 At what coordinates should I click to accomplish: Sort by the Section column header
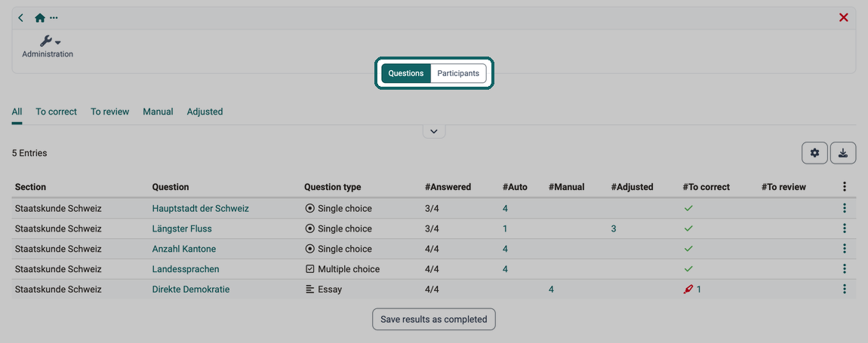pyautogui.click(x=30, y=187)
